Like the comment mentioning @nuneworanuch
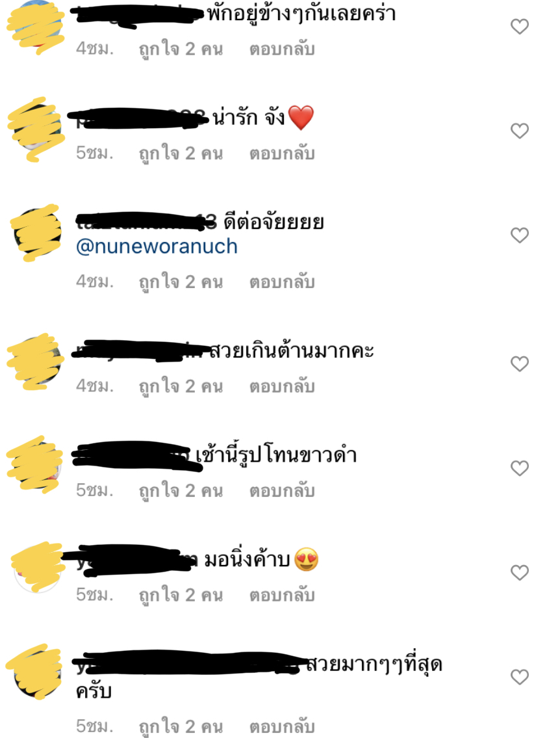The height and width of the screenshot is (738, 560). pos(520,235)
